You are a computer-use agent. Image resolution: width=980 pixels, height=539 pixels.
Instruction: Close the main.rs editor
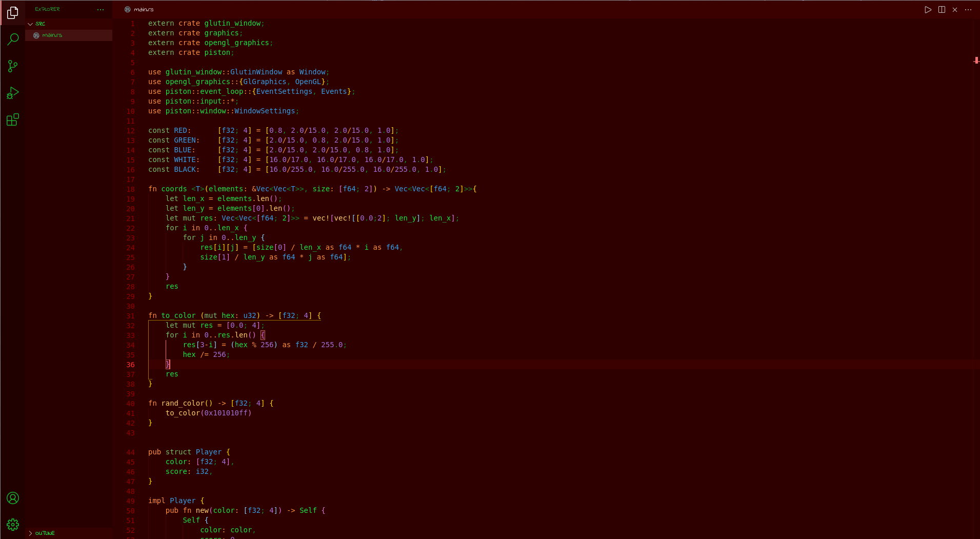tap(955, 10)
